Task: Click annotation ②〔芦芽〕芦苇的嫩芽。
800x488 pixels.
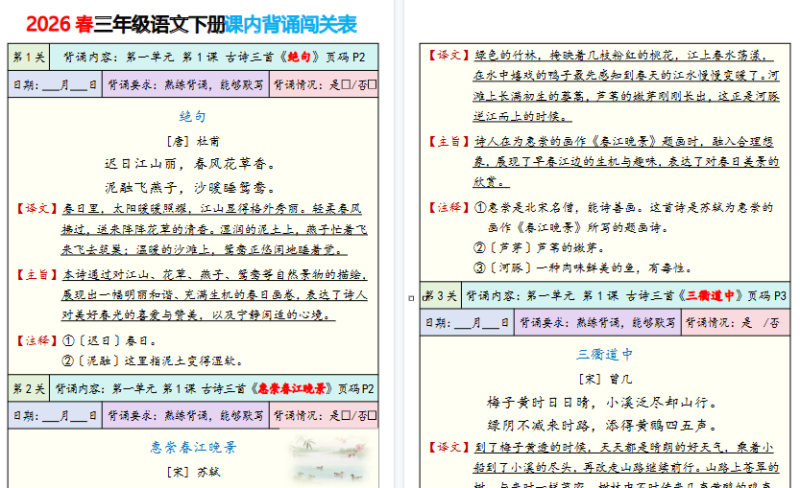Action: (x=539, y=248)
